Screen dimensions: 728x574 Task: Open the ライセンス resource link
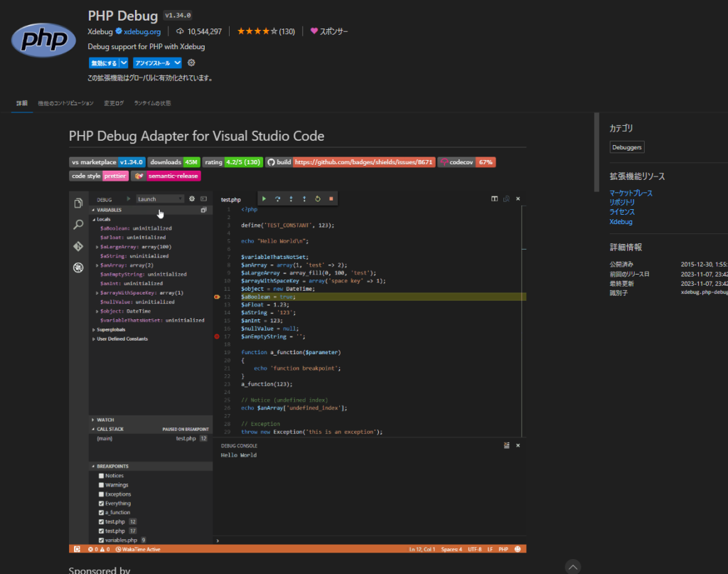point(621,212)
